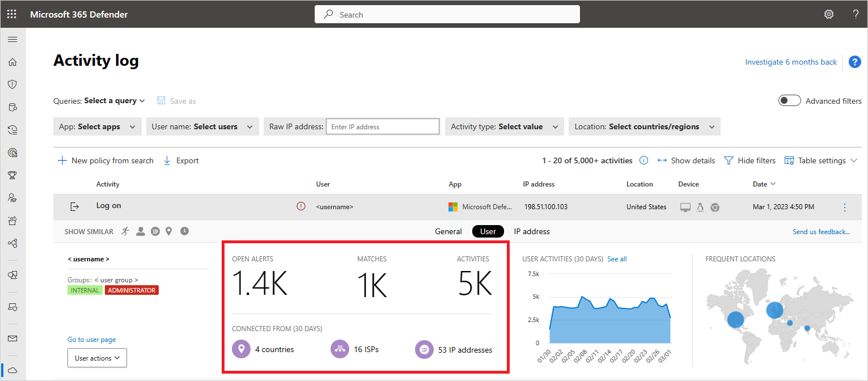Screen dimensions: 868x381
Task: Click the activities count info icon
Action: (x=643, y=160)
